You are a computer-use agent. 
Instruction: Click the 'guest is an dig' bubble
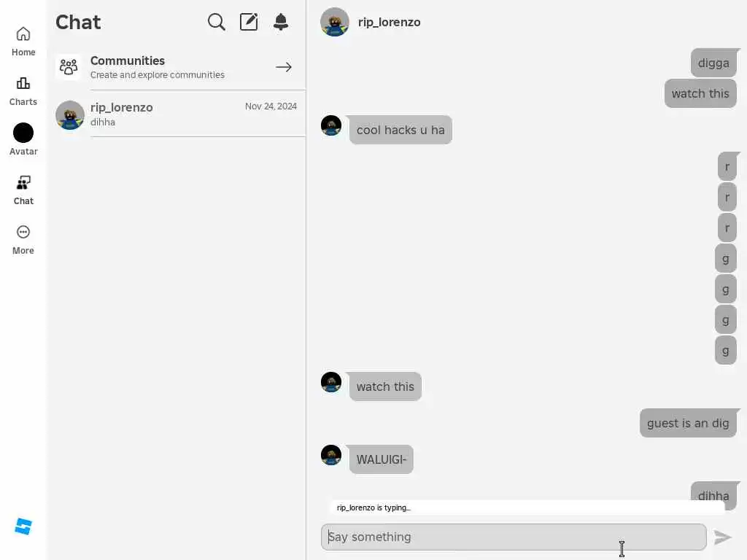coord(688,423)
